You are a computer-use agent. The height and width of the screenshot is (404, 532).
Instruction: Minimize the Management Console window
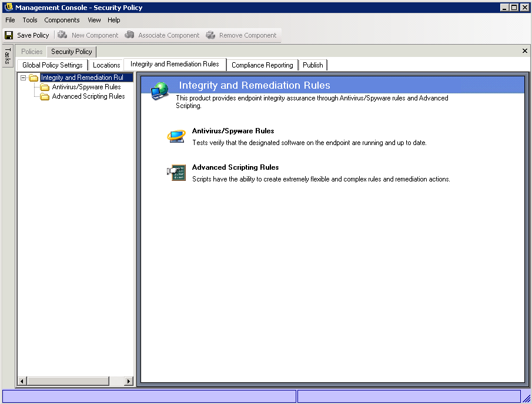[x=504, y=8]
